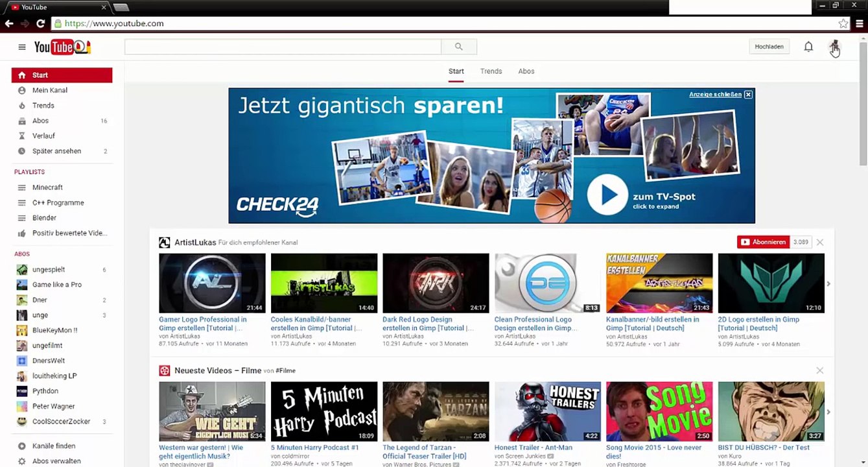Image resolution: width=868 pixels, height=467 pixels.
Task: Click the Trends flame icon in sidebar
Action: (x=22, y=106)
